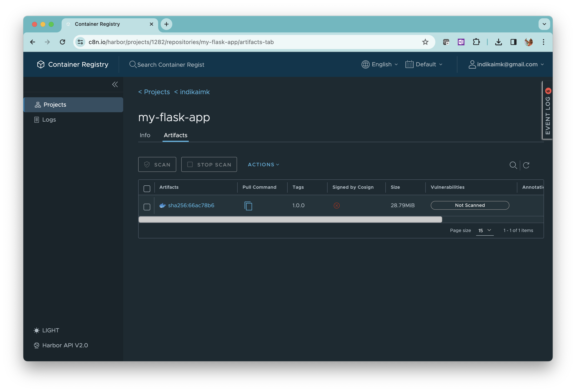Collapse the sidebar with the double chevron
The image size is (576, 392).
(x=115, y=84)
